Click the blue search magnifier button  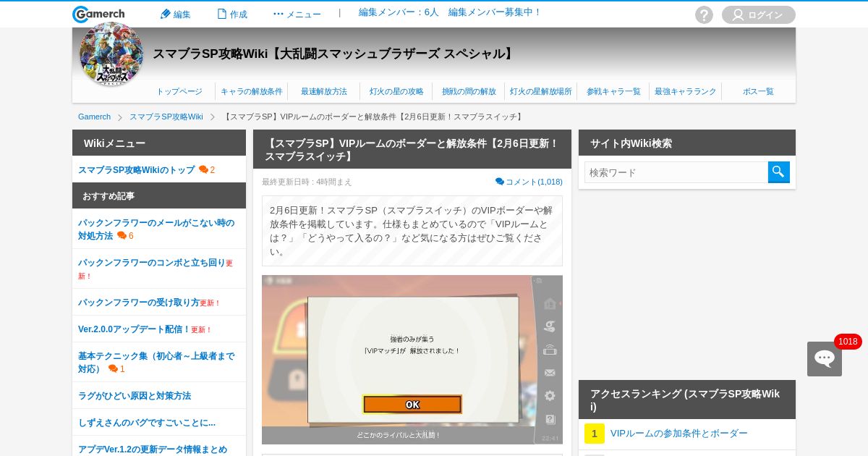779,172
